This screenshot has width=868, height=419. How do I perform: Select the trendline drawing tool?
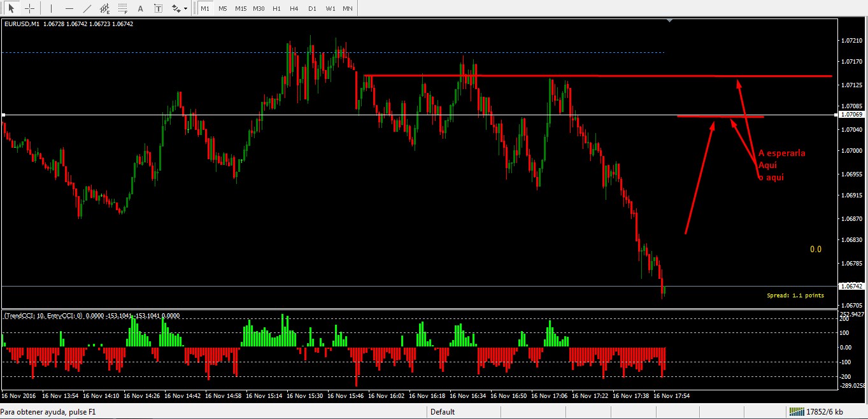pyautogui.click(x=87, y=8)
